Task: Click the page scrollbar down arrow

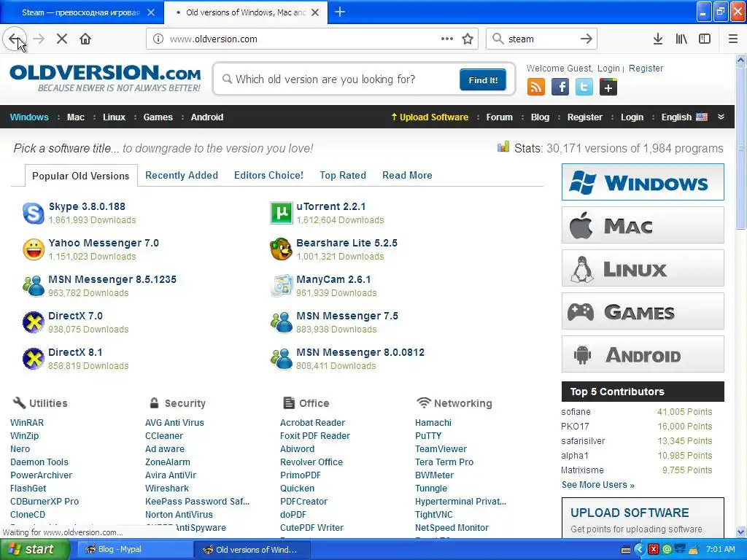Action: coord(741,532)
